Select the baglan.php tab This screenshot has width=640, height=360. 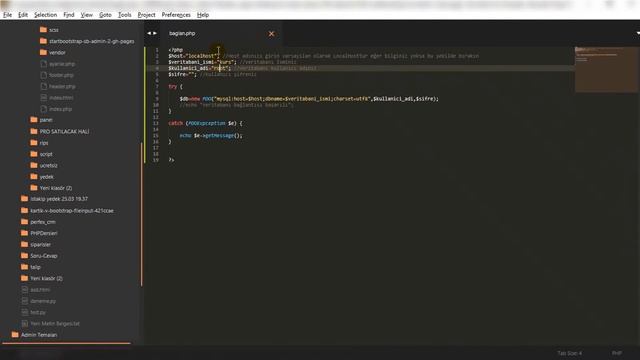click(182, 33)
